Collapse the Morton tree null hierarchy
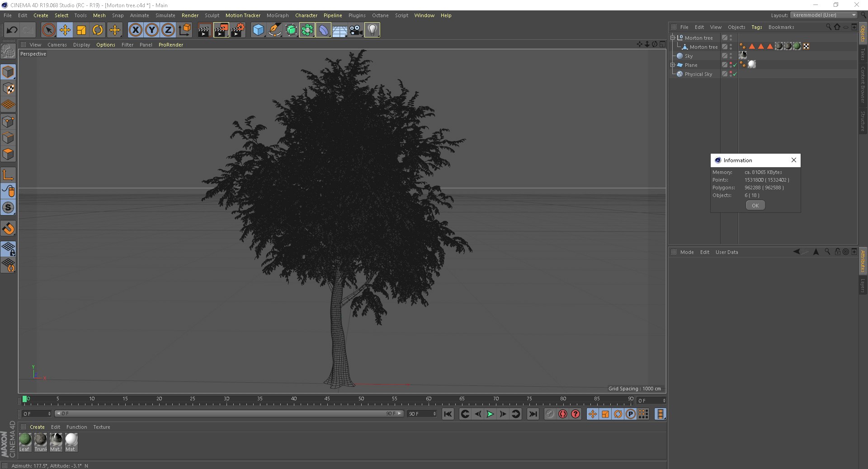The height and width of the screenshot is (469, 868). coord(673,38)
